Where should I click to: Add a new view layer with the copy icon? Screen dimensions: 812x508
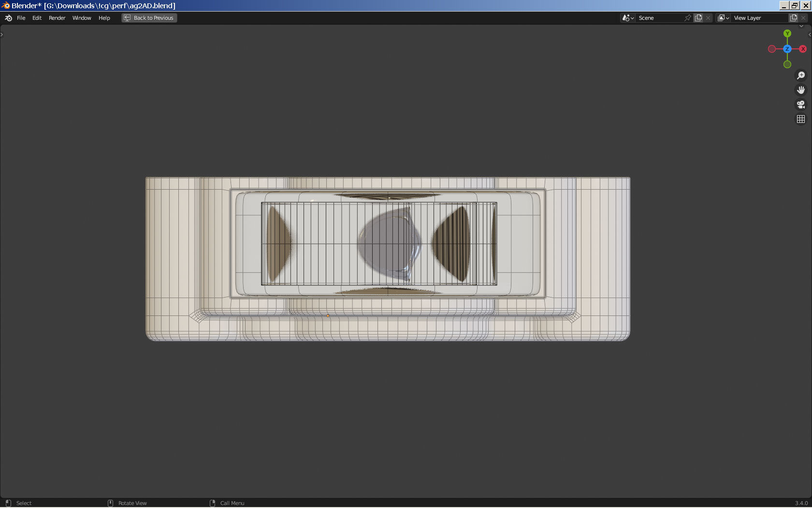tap(794, 18)
